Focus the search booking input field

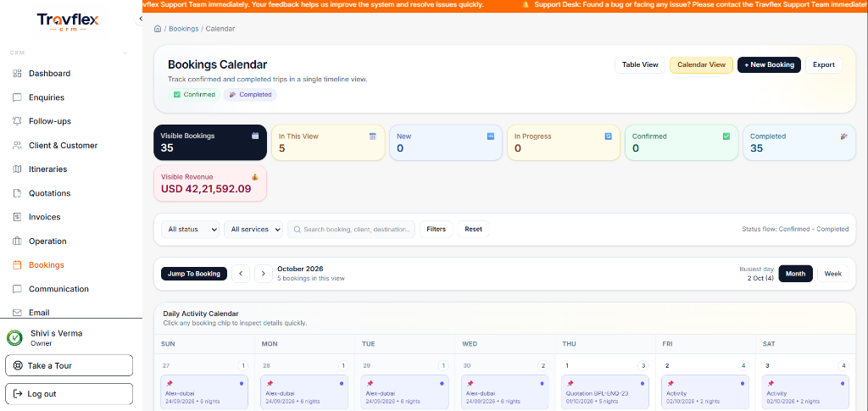click(351, 230)
